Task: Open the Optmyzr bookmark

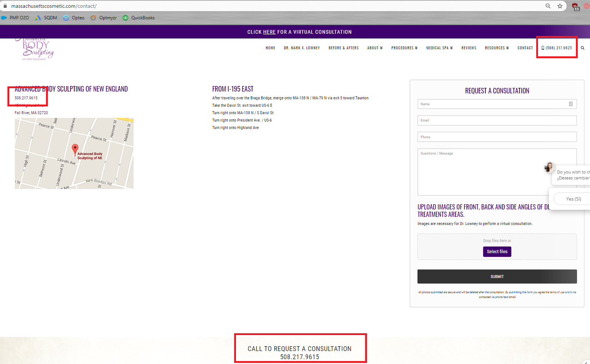Action: (x=104, y=18)
